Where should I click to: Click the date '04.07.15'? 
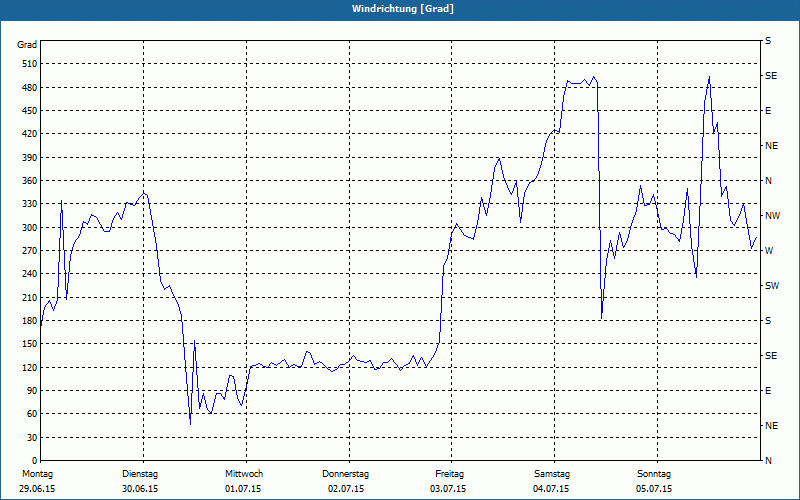[x=551, y=489]
